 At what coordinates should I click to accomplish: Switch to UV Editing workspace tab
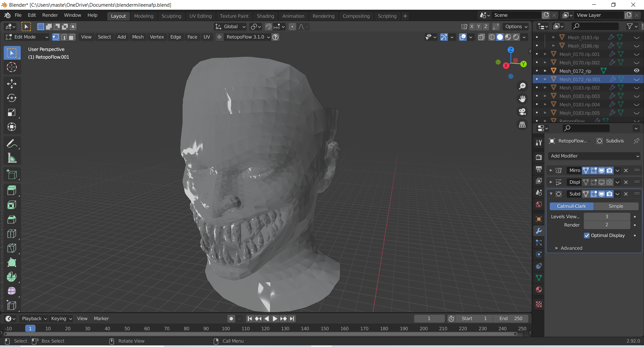click(x=201, y=16)
